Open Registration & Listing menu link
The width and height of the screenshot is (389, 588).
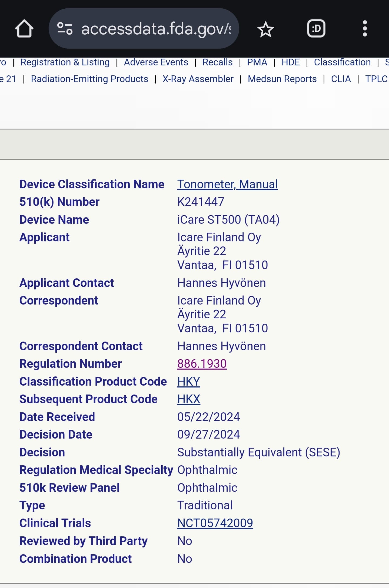[x=65, y=62]
